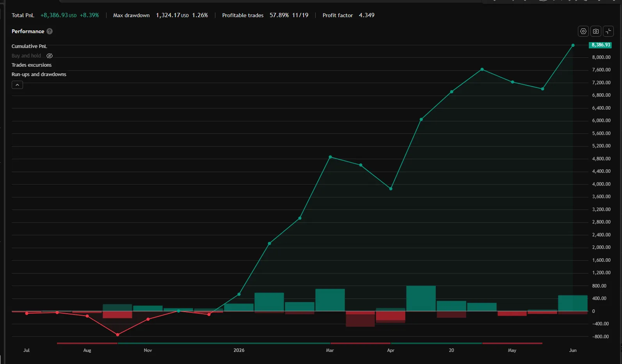Click the -800.00 price scale label
The width and height of the screenshot is (622, 364).
(601, 337)
